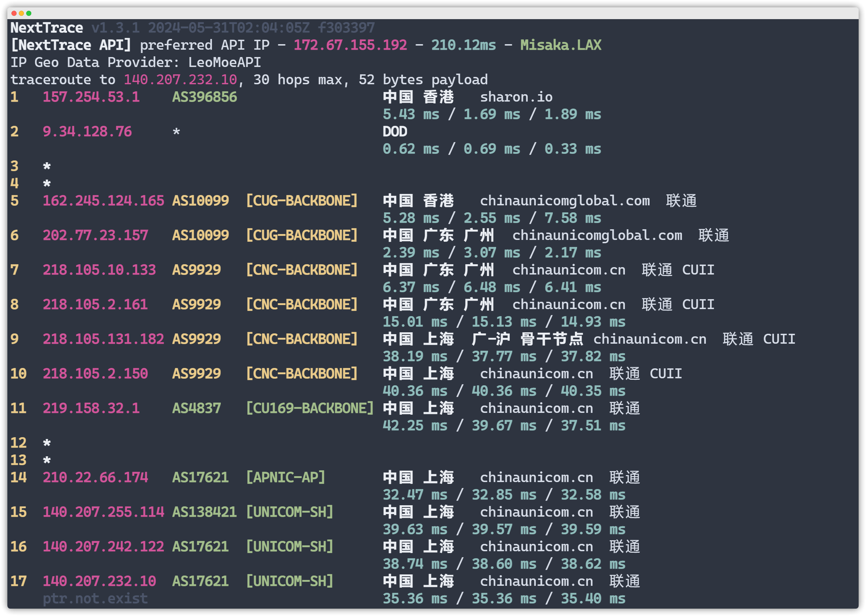Click chinaunicomglobal.com on hop 5 row
The image size is (866, 616).
tap(565, 201)
